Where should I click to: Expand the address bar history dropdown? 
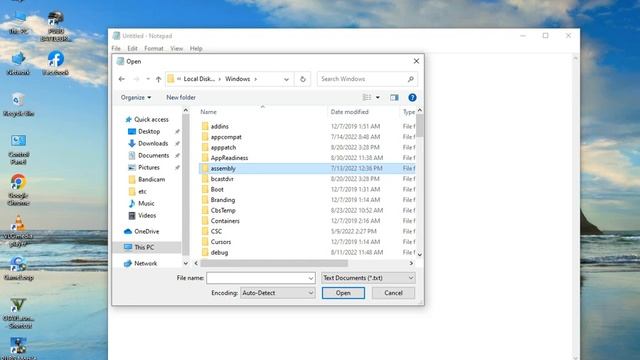click(x=286, y=79)
